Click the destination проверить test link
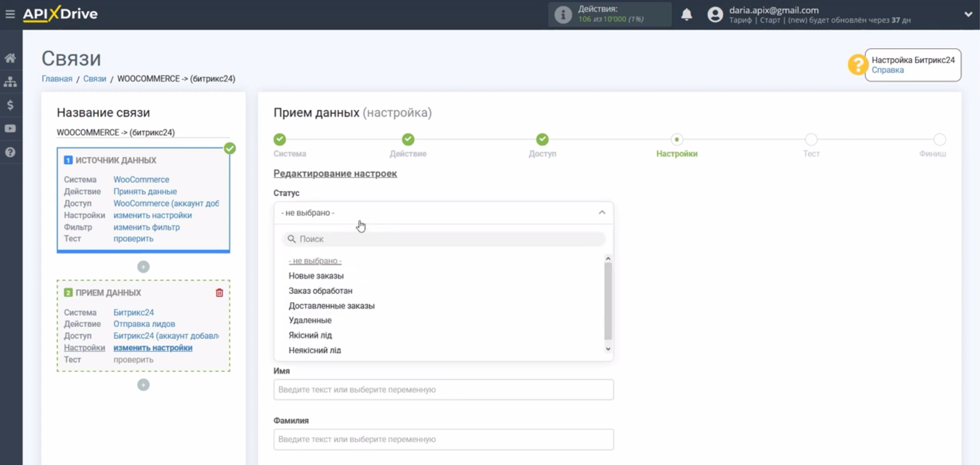Viewport: 980px width, 465px height. pyautogui.click(x=133, y=360)
